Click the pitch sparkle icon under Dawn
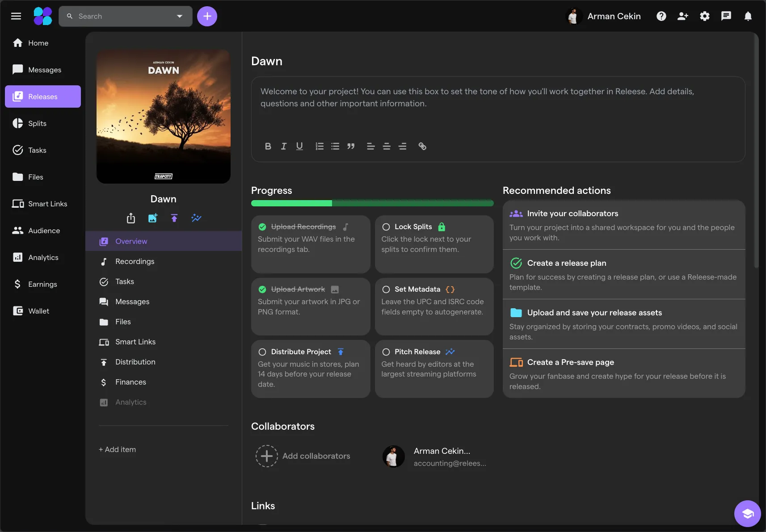This screenshot has width=766, height=532. 196,218
